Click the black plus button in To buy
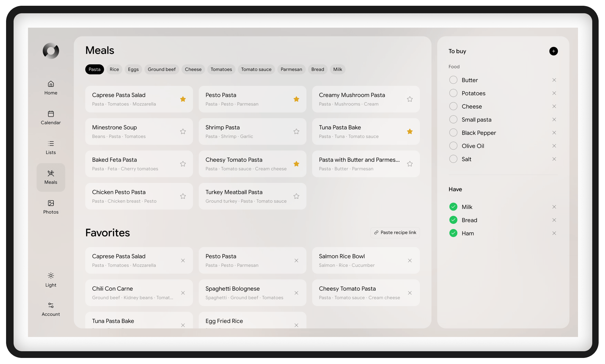Viewport: 605px width, 364px height. 553,51
